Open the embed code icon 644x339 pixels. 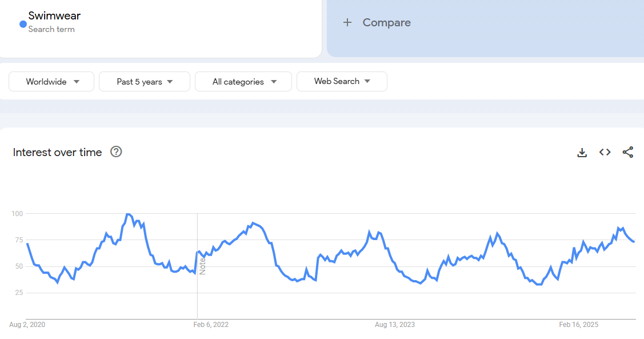pos(605,152)
